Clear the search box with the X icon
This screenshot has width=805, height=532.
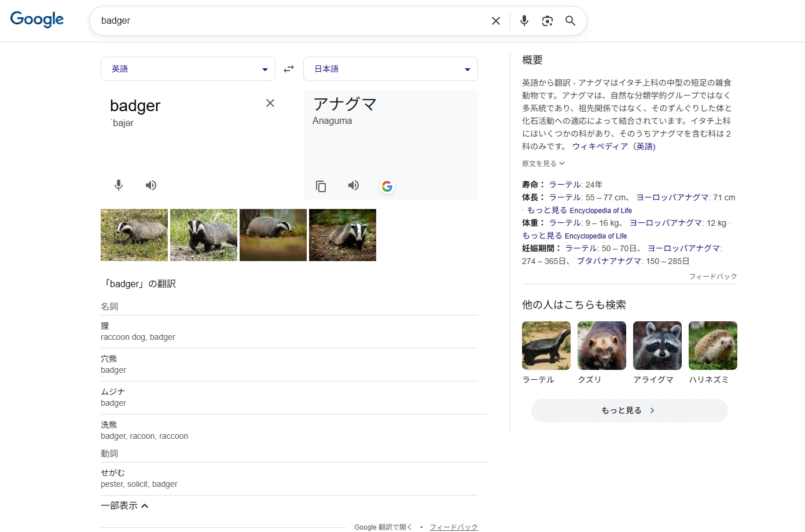(x=496, y=21)
